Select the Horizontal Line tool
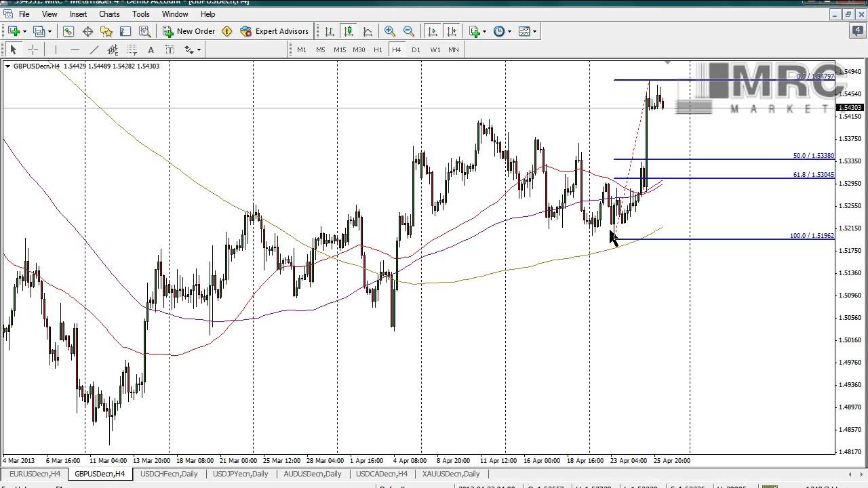The height and width of the screenshot is (488, 868). 75,49
